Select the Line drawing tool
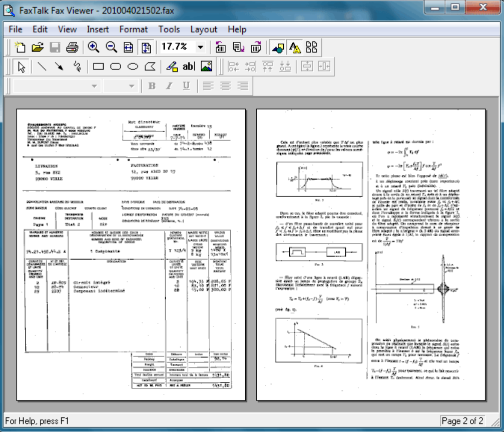 click(x=42, y=66)
